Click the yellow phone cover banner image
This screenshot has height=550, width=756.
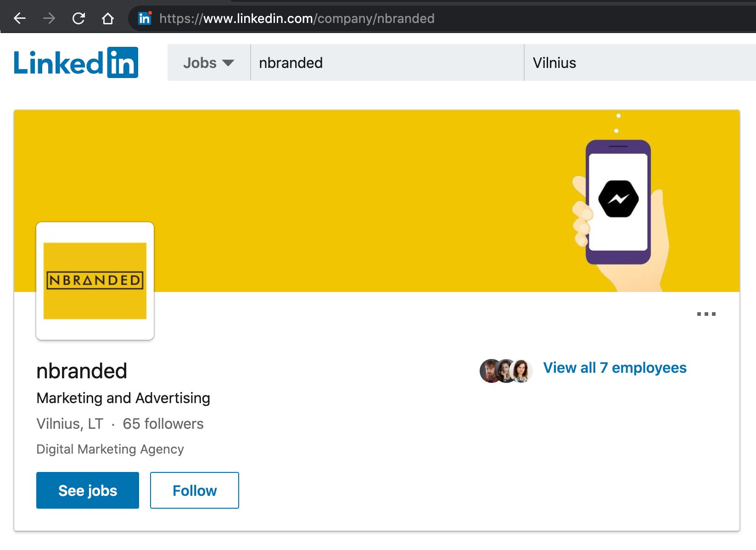pyautogui.click(x=376, y=201)
